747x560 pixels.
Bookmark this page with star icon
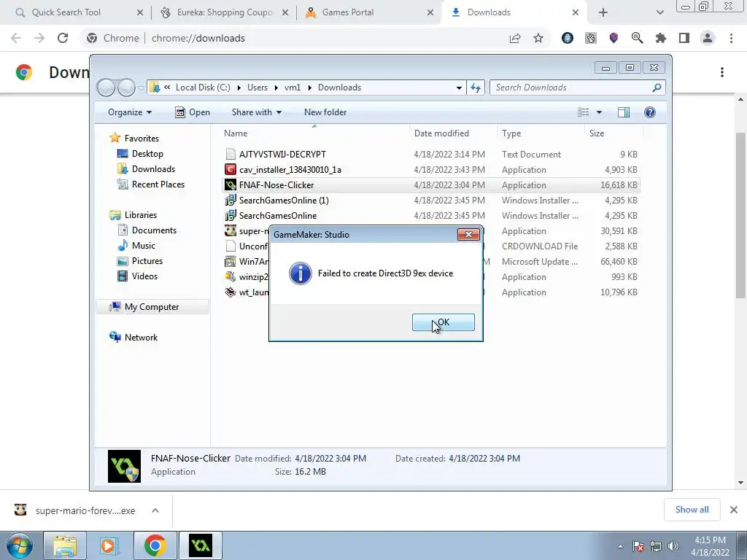[538, 38]
